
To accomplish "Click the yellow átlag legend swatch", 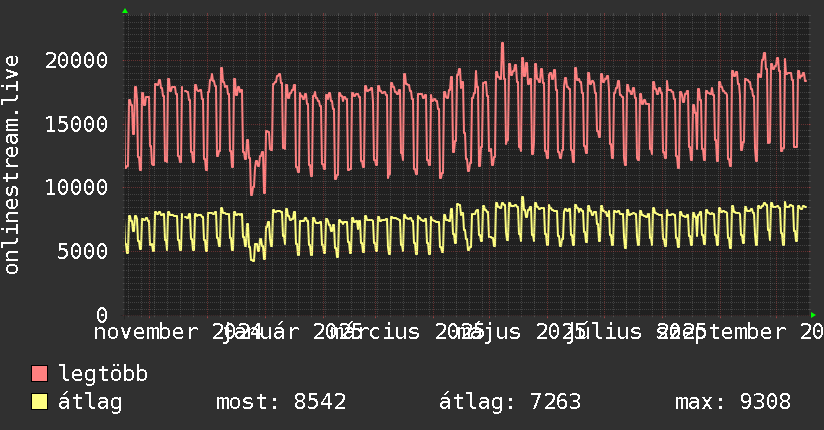I will pos(39,402).
